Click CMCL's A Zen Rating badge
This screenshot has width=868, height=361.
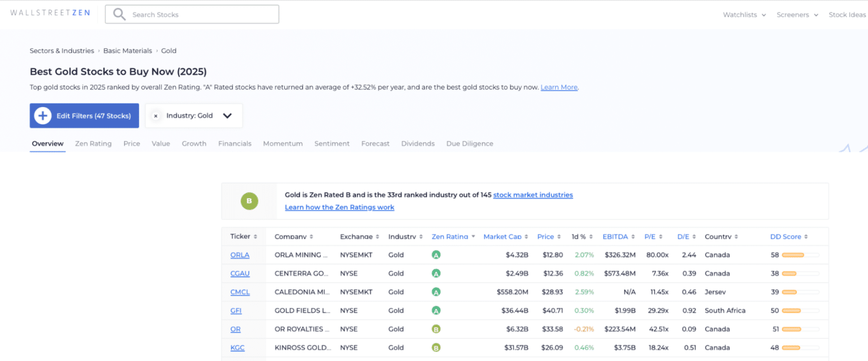point(436,292)
